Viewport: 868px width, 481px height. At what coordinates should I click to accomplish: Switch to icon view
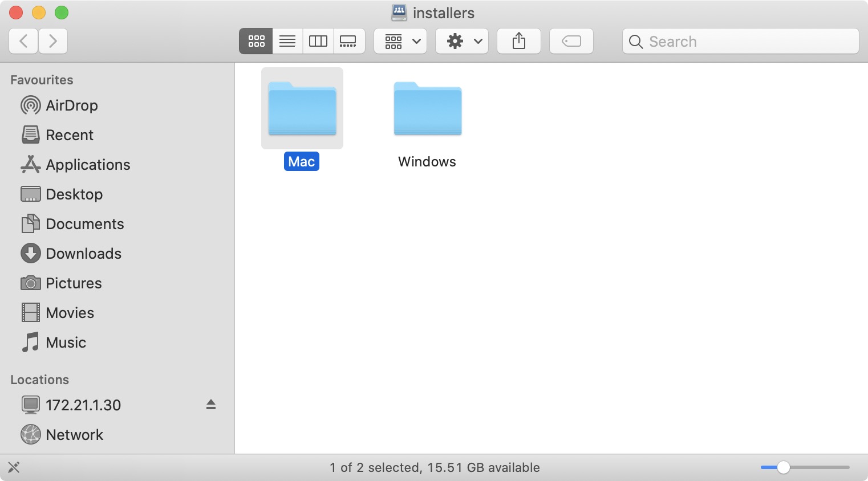pos(256,41)
